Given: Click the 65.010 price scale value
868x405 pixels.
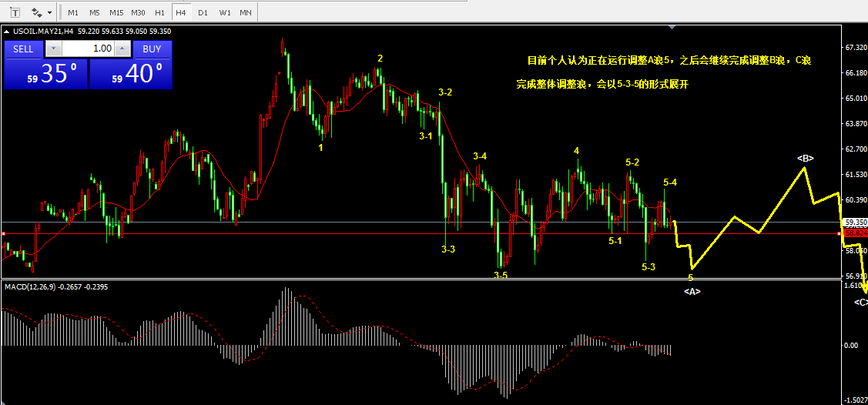Looking at the screenshot, I should pos(855,99).
